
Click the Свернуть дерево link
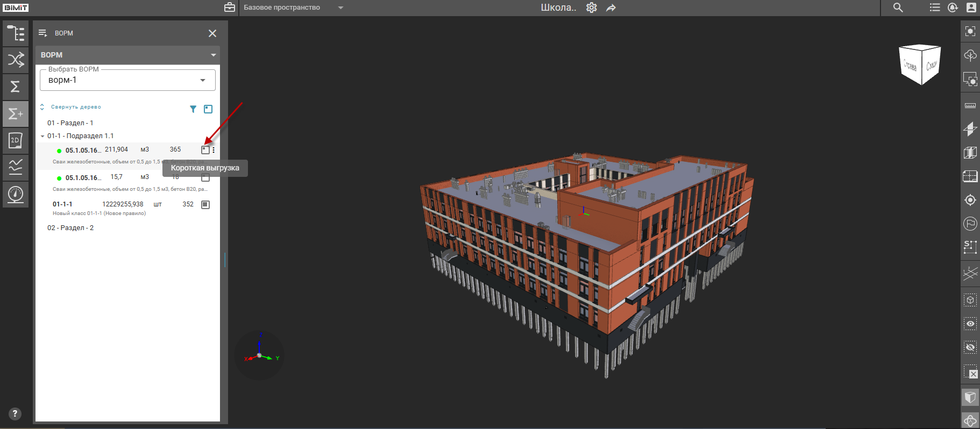[76, 107]
